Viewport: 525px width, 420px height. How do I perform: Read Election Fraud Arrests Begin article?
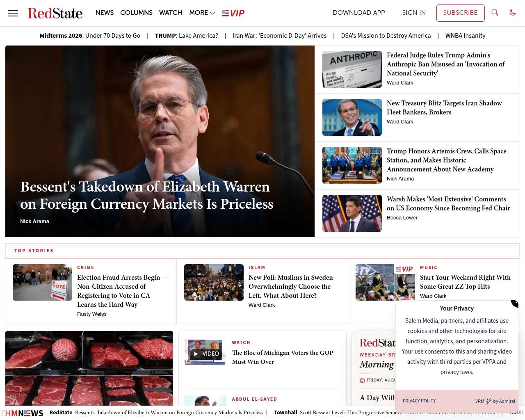(123, 291)
